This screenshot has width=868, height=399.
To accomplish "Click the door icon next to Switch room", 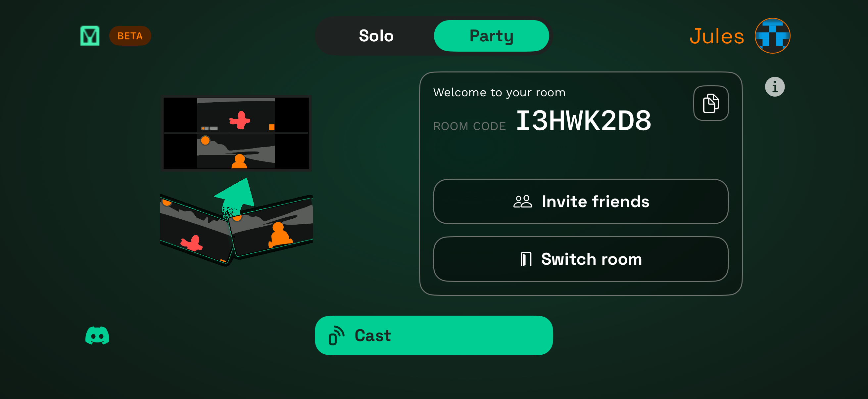I will pos(526,259).
